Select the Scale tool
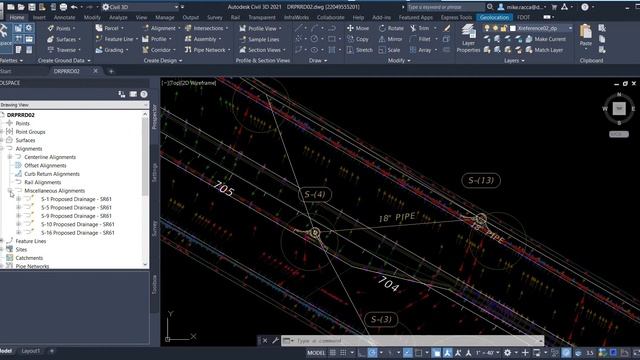This screenshot has height=360, width=640. tap(389, 50)
